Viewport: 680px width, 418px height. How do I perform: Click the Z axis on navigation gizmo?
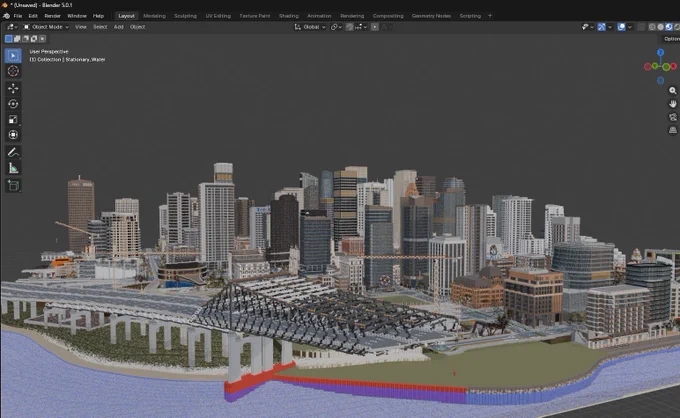pyautogui.click(x=660, y=52)
